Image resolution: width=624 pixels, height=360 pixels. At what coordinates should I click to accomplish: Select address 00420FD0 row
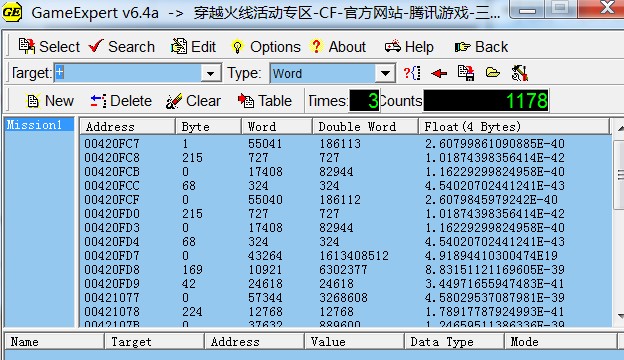click(x=345, y=214)
